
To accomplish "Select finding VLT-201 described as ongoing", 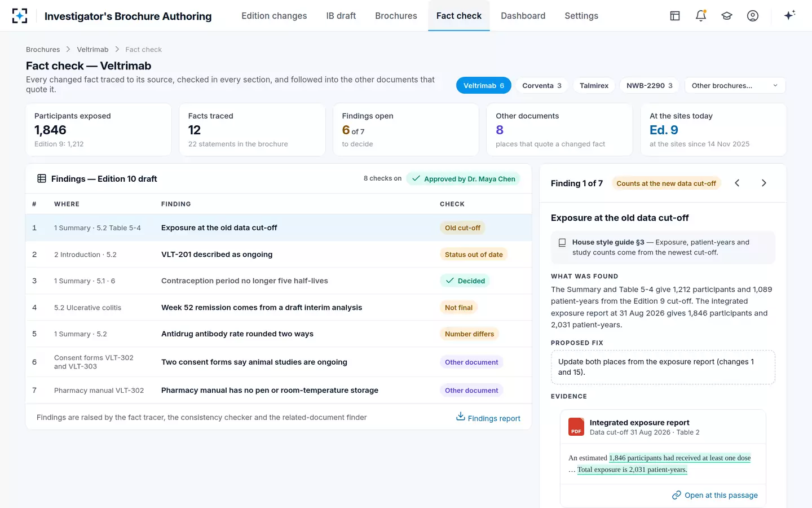I will point(279,255).
